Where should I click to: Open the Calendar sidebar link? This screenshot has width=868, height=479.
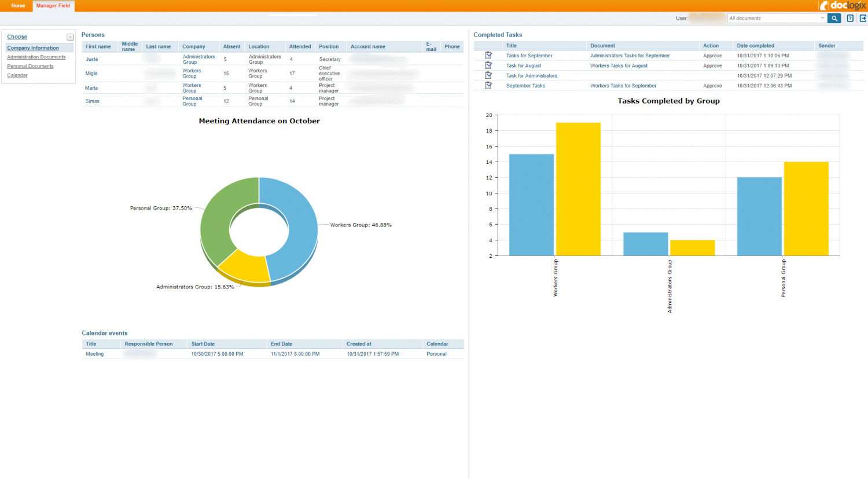tap(17, 75)
